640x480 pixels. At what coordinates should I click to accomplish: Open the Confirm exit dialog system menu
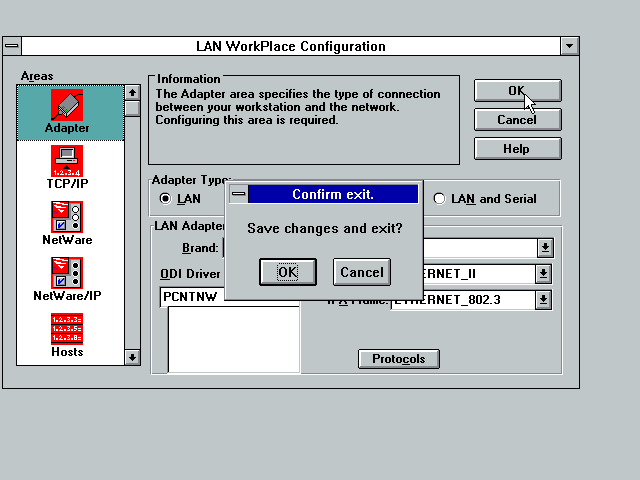tap(239, 194)
